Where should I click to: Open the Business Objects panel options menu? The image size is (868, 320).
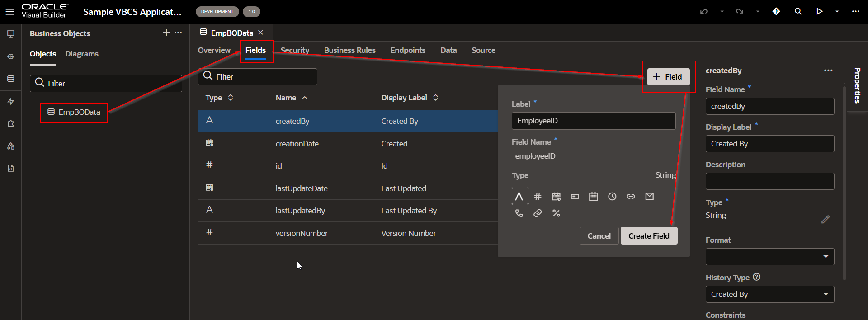(178, 33)
